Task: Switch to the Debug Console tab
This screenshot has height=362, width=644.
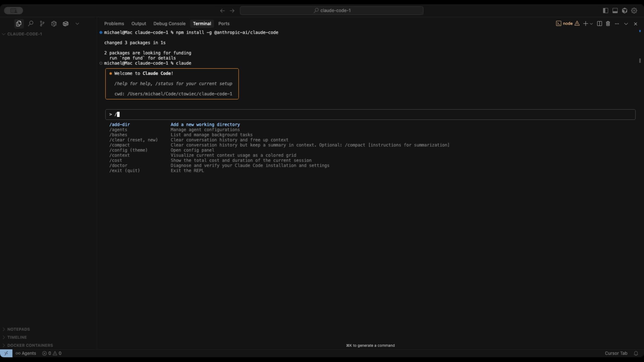Action: click(x=169, y=24)
